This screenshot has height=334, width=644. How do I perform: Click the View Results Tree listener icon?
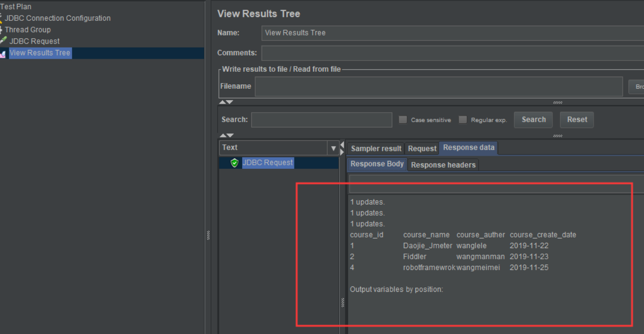point(3,54)
